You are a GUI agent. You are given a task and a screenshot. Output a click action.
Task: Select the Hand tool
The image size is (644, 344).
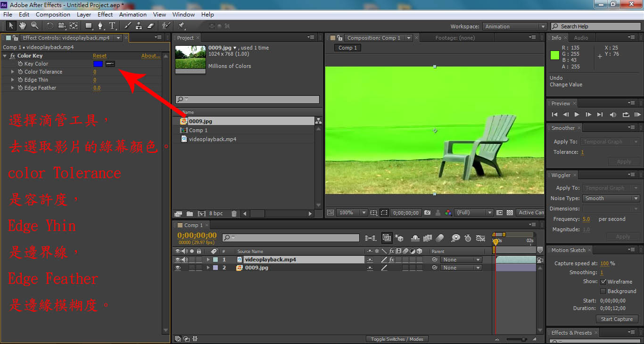pos(23,25)
